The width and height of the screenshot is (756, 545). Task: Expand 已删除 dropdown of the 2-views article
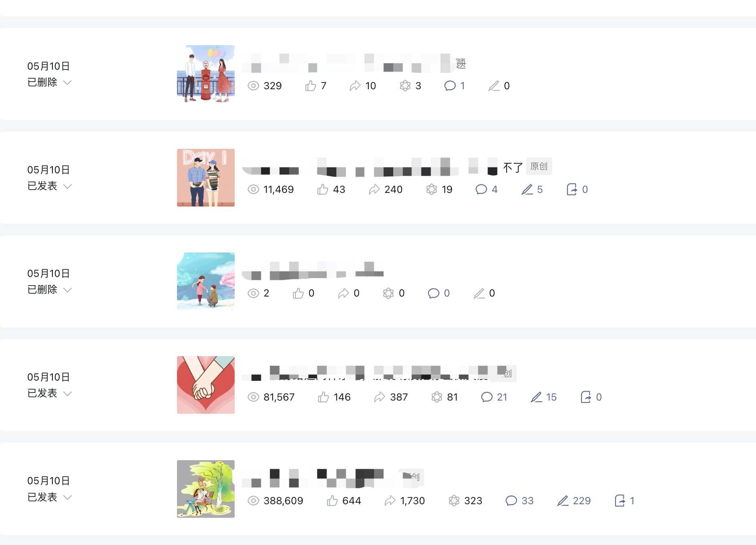(68, 290)
